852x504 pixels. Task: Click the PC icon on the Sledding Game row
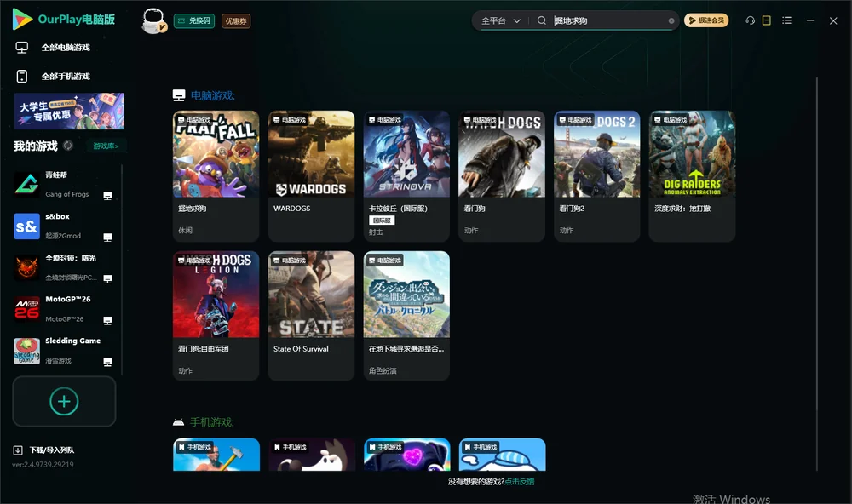click(x=107, y=363)
